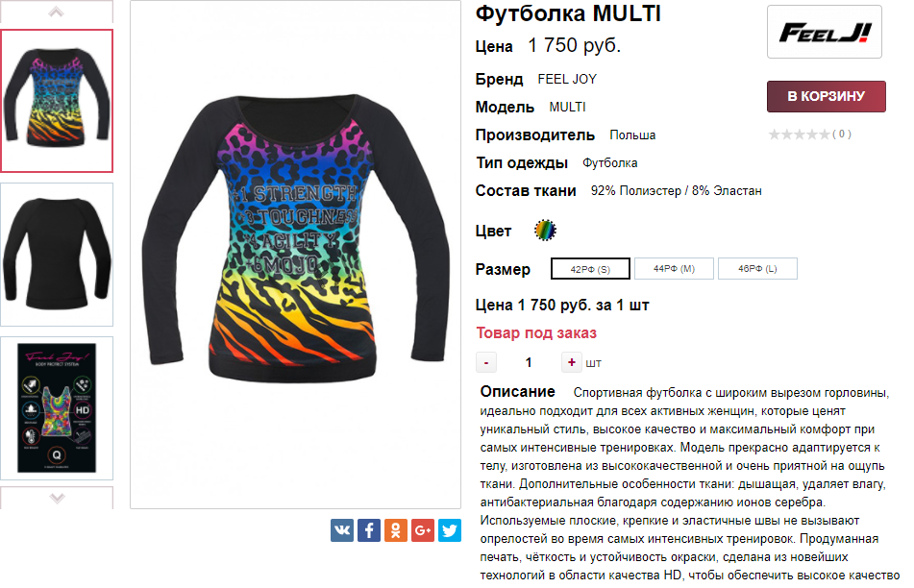The height and width of the screenshot is (588, 914).
Task: Select size 46РФ (L)
Action: (757, 269)
